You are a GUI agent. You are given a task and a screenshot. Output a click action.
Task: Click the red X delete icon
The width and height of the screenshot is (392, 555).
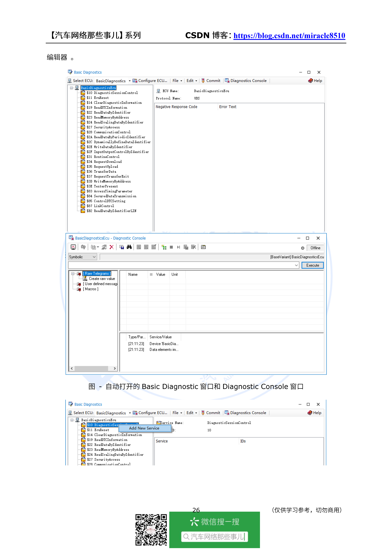pos(112,247)
